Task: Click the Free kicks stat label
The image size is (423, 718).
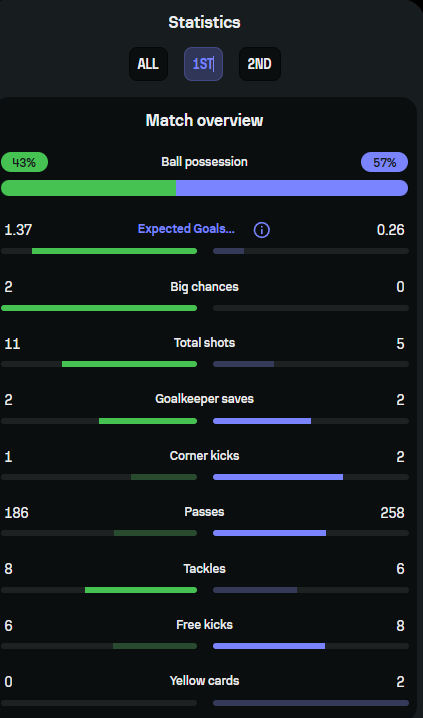Action: click(204, 625)
